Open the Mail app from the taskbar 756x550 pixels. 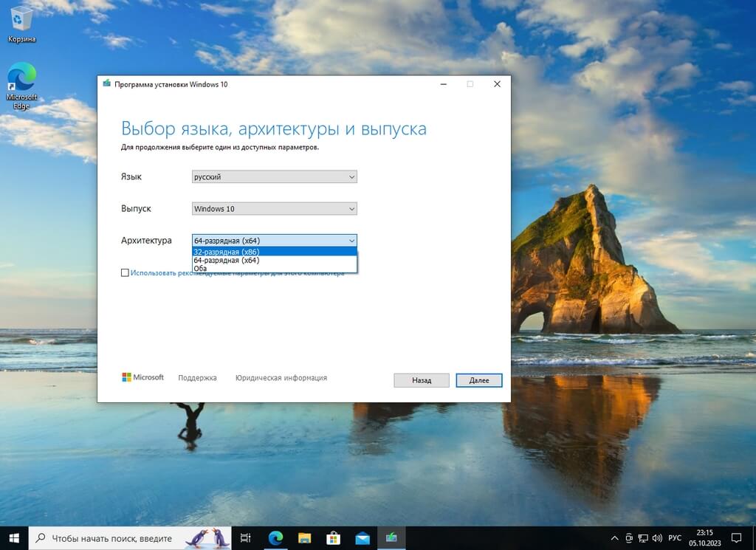pyautogui.click(x=362, y=538)
